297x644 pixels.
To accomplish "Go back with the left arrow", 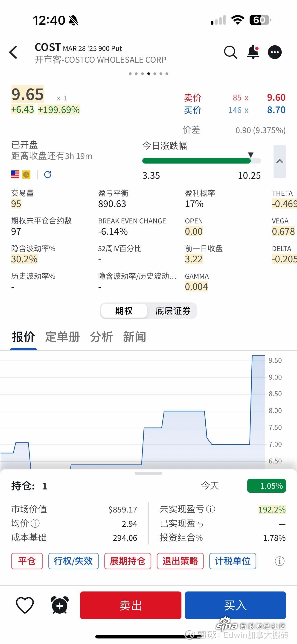I will [x=13, y=52].
